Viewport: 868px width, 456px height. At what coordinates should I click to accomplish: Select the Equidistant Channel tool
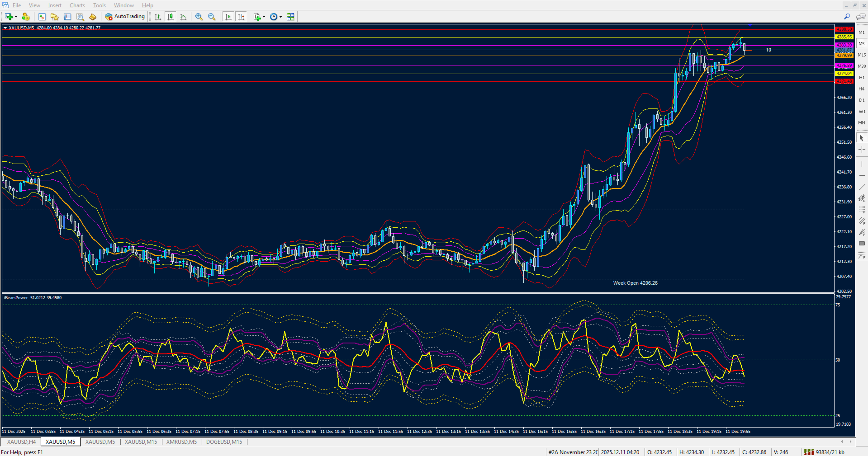coord(862,198)
